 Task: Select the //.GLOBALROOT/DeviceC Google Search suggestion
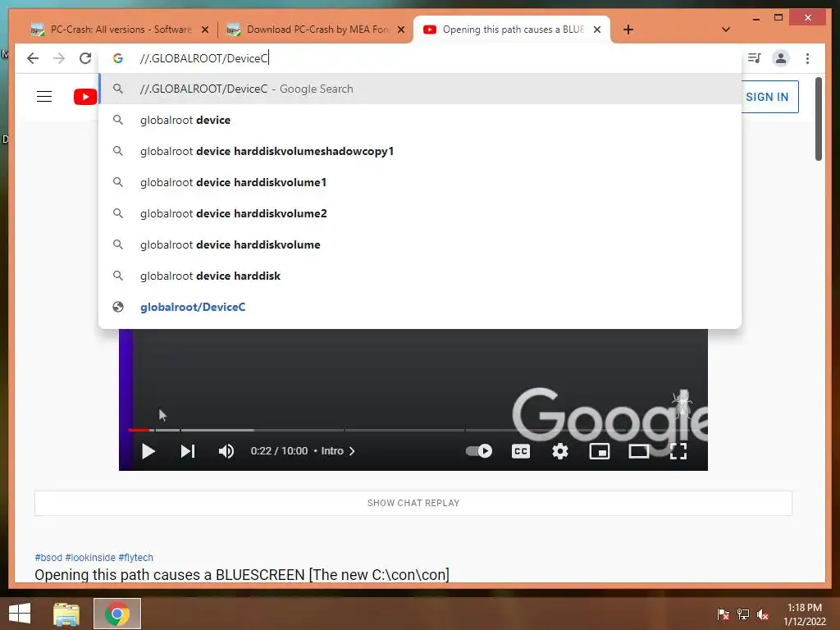click(x=420, y=89)
